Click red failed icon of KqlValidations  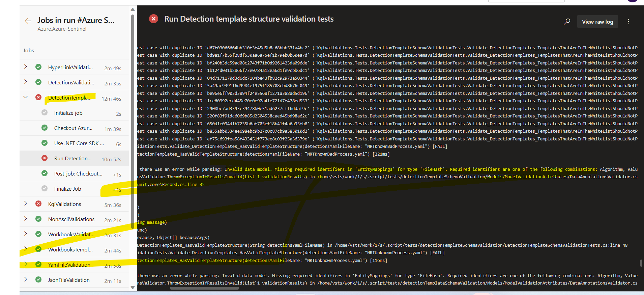pyautogui.click(x=38, y=204)
